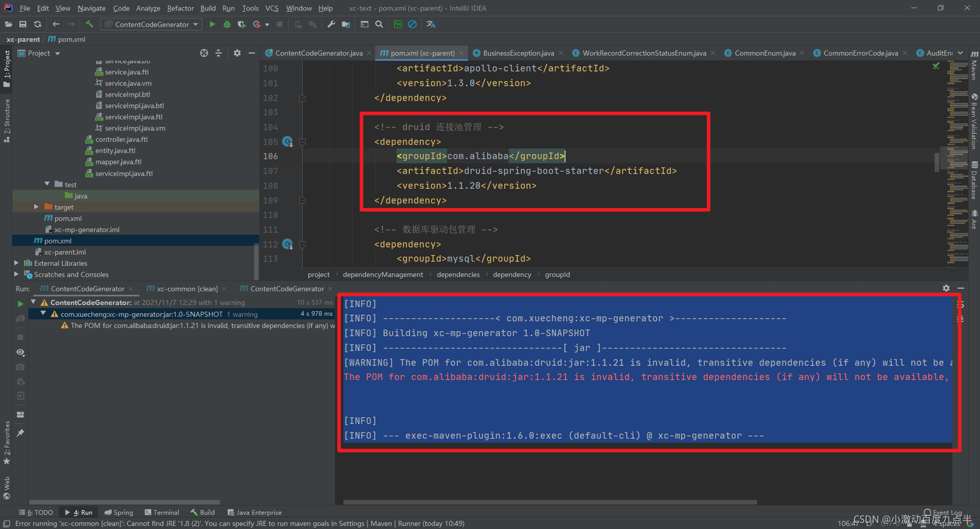Open the Refactor menu
Screen dimensions: 980x529
click(180, 8)
